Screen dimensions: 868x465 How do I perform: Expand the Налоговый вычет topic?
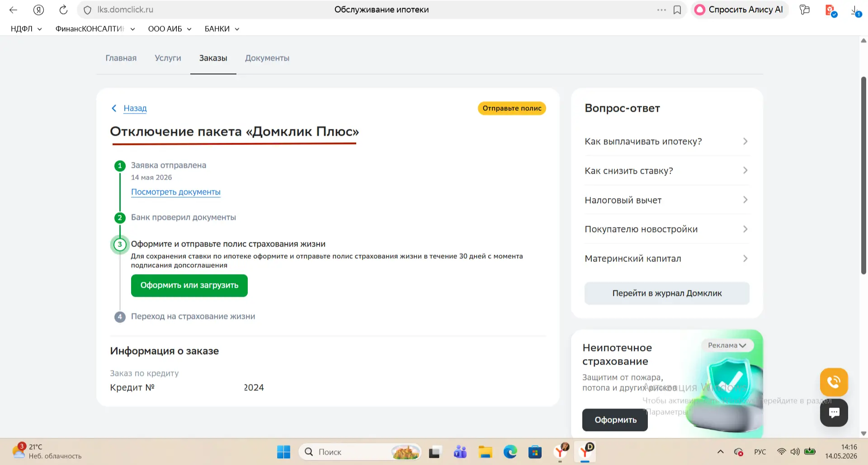pos(667,200)
